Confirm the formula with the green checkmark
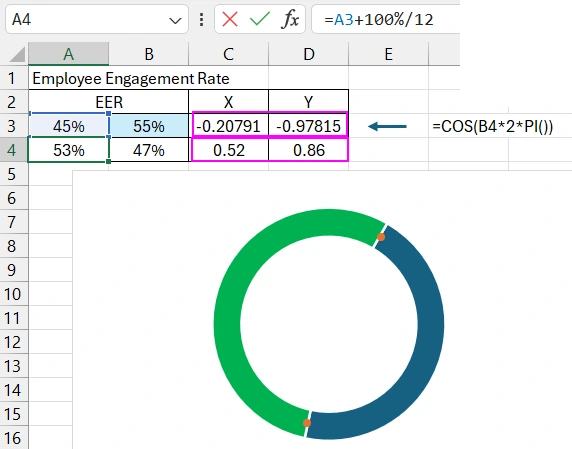The height and width of the screenshot is (449, 572). coord(260,19)
